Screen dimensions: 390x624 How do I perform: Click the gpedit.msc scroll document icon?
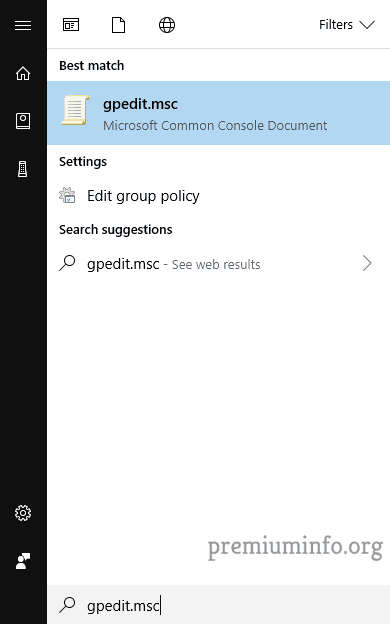point(75,110)
